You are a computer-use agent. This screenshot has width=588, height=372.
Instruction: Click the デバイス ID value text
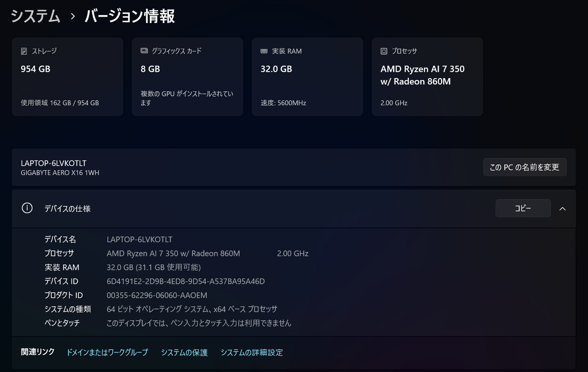tap(186, 281)
